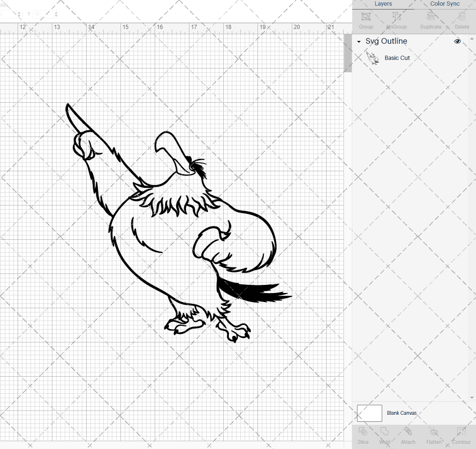Viewport: 476px width, 449px height.
Task: Open the Blank Canvas color swatch
Action: (x=369, y=413)
